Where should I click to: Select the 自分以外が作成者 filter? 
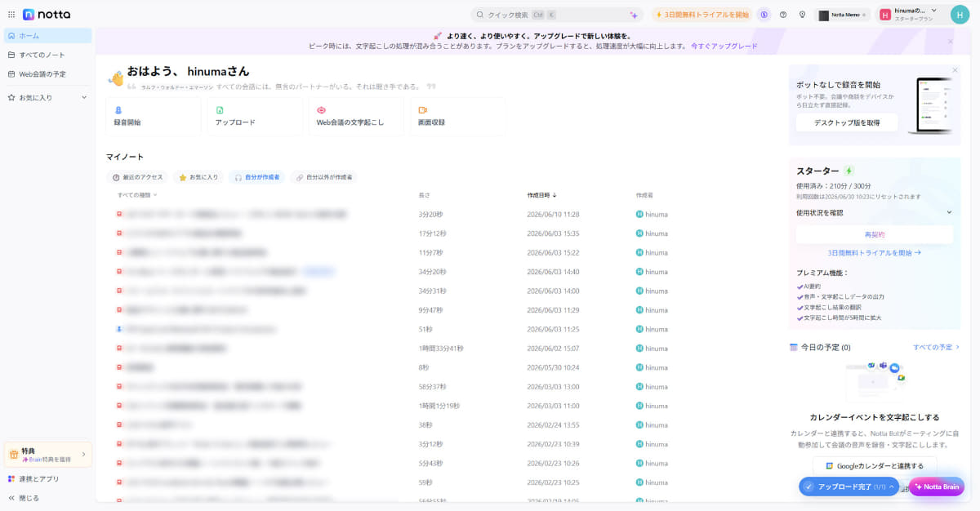coord(324,177)
